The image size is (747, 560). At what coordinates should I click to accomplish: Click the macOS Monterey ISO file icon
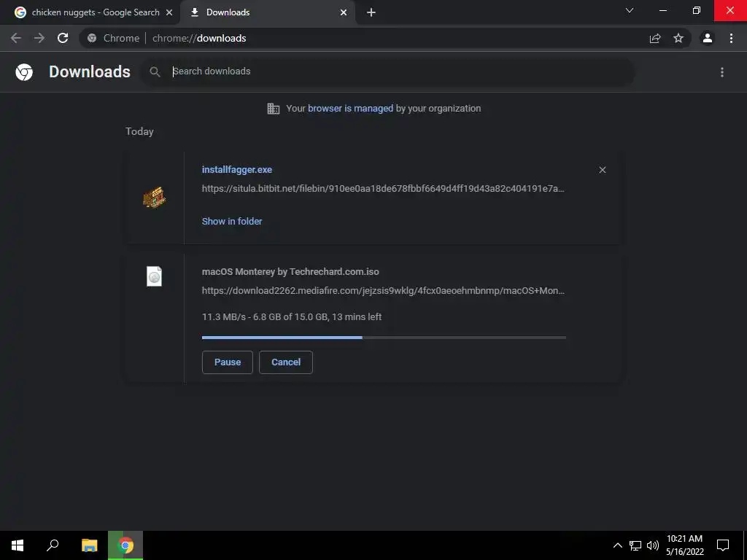click(154, 276)
